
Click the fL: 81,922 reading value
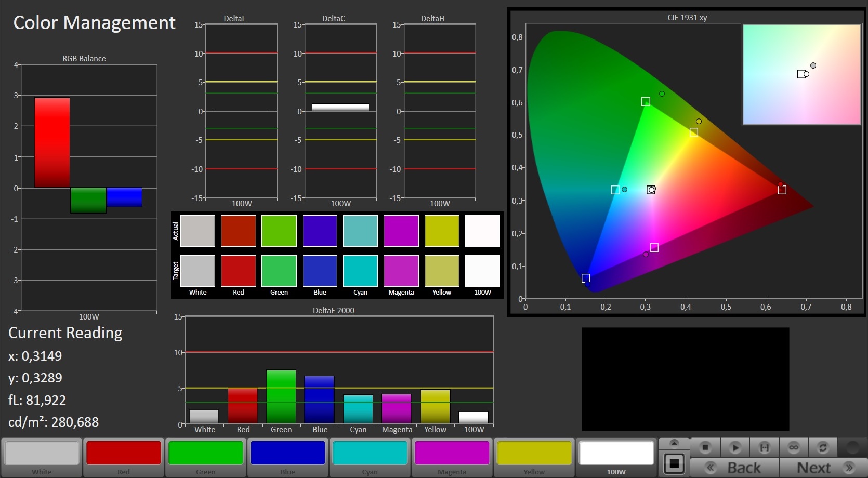(x=37, y=400)
